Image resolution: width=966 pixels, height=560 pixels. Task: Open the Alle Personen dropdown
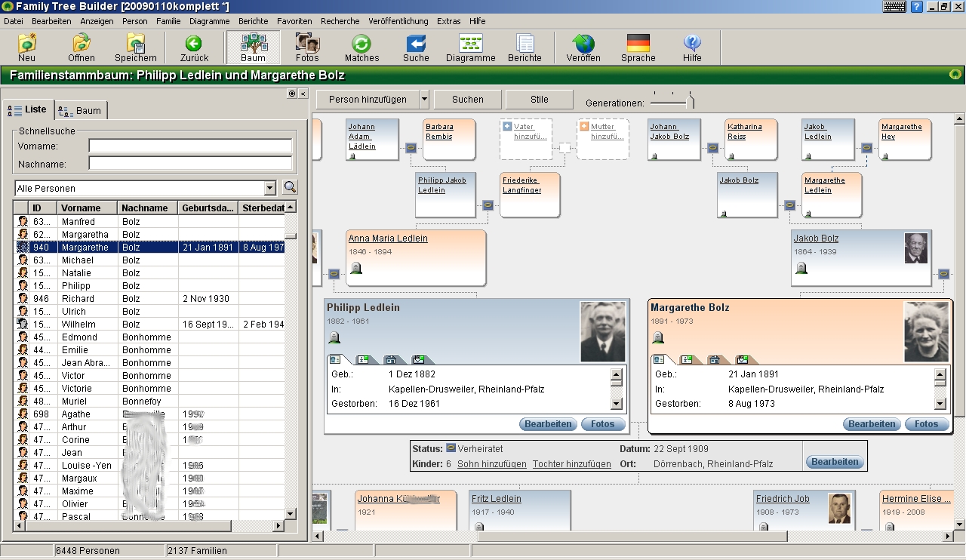tap(270, 189)
